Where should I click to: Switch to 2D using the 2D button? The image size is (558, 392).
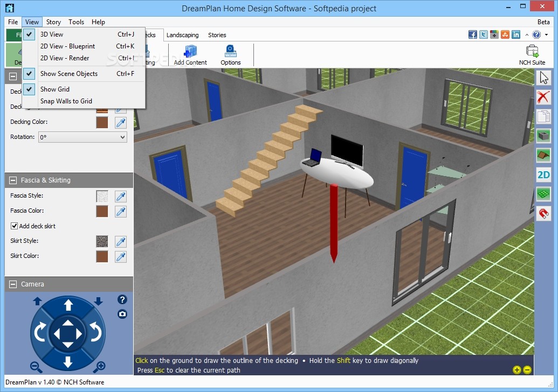pos(543,174)
